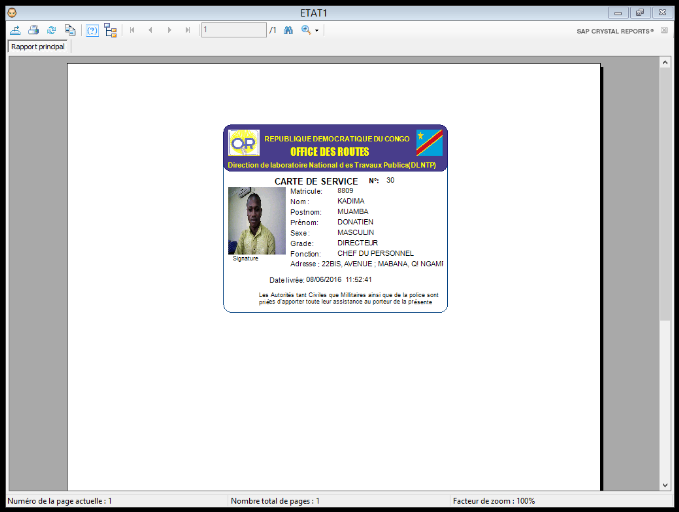This screenshot has width=679, height=512.
Task: Click 'Nombre total de pages' status text
Action: (275, 501)
